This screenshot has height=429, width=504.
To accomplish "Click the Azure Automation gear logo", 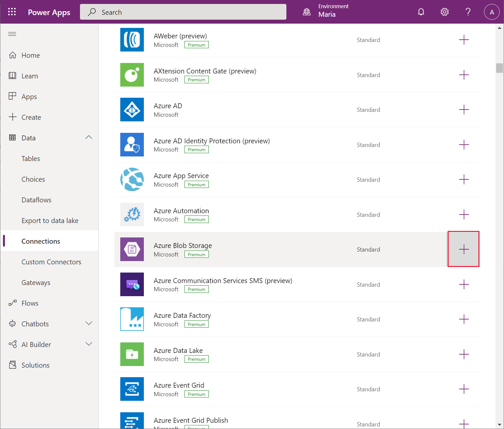I will click(132, 214).
